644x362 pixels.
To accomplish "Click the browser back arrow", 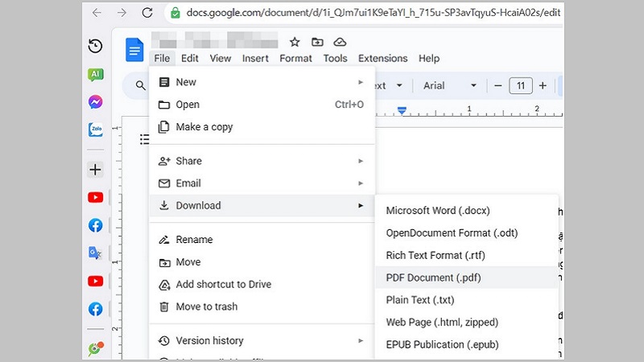I will click(97, 13).
